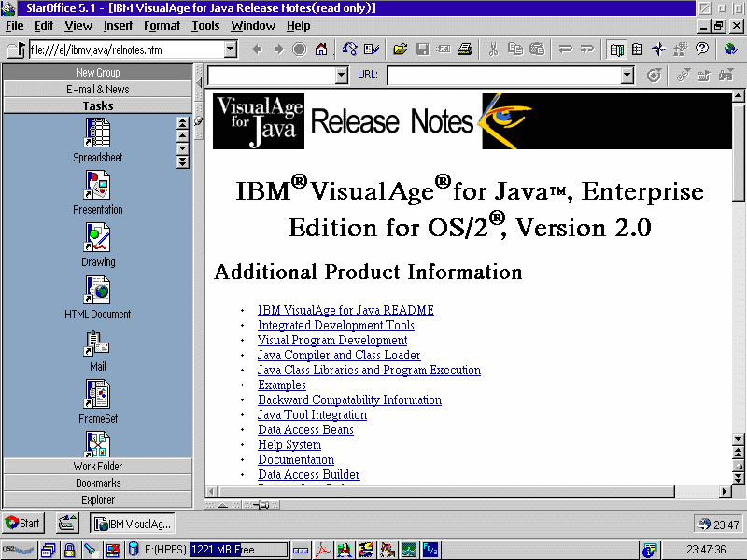Click the Start button on the taskbar
Image resolution: width=747 pixels, height=560 pixels.
click(x=24, y=524)
